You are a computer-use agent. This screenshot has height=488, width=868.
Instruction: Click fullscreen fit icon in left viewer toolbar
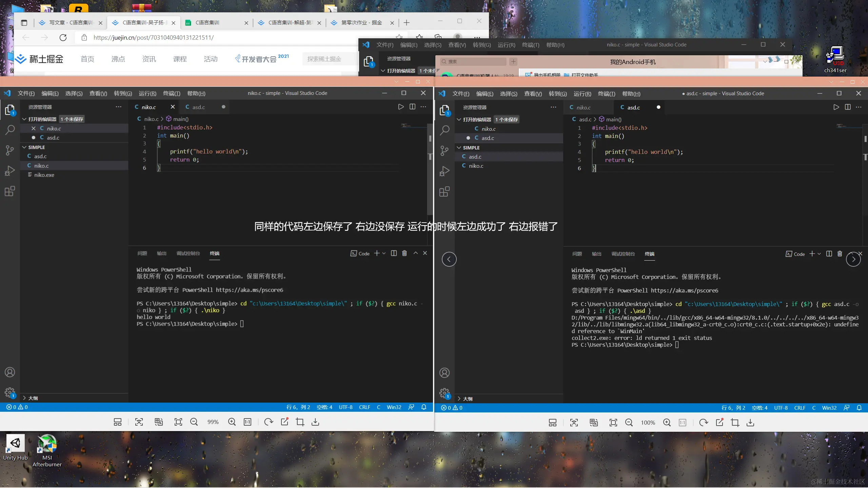point(178,422)
